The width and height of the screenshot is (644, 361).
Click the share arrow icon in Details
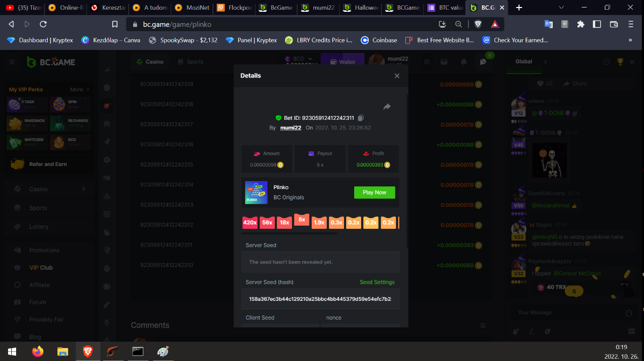(x=387, y=107)
